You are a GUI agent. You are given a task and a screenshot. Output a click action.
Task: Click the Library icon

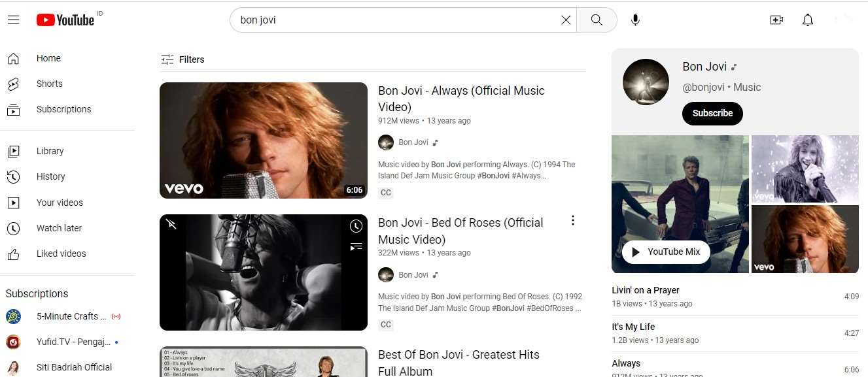[13, 151]
